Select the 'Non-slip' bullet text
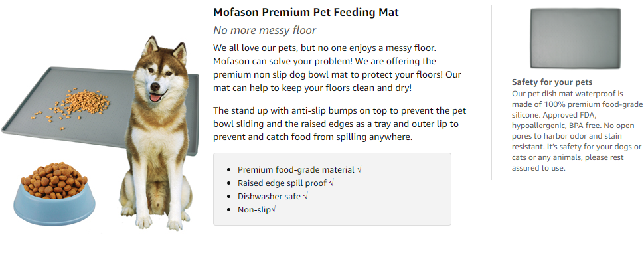This screenshot has height=253, width=644. [x=254, y=209]
